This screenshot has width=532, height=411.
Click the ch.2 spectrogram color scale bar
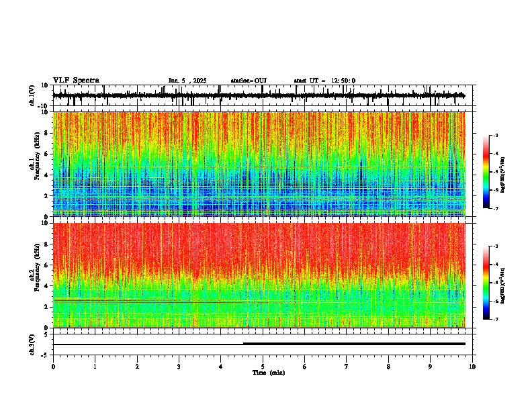click(x=486, y=283)
